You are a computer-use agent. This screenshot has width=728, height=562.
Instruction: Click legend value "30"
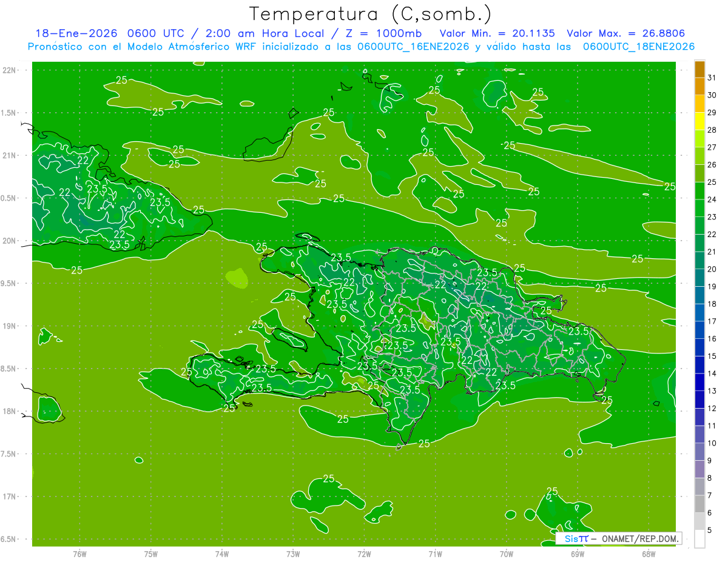pos(712,95)
